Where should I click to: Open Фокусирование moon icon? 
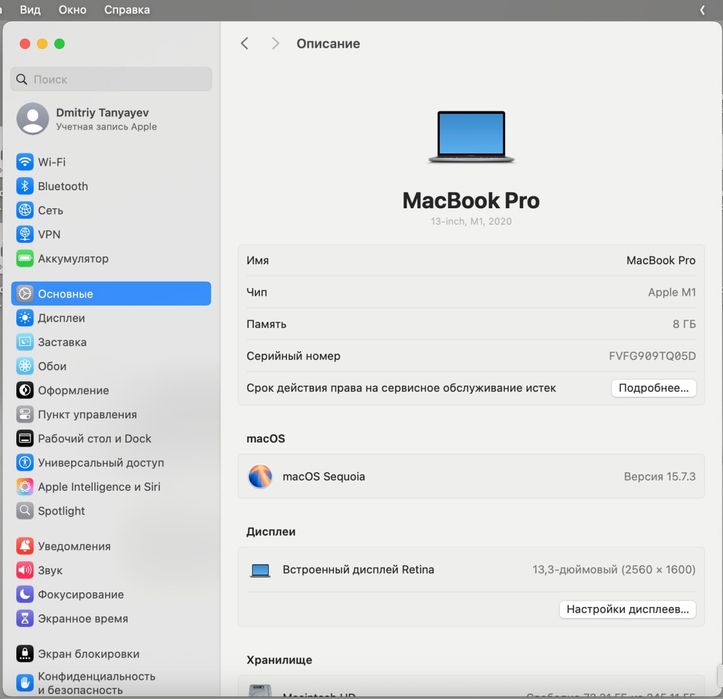24,594
